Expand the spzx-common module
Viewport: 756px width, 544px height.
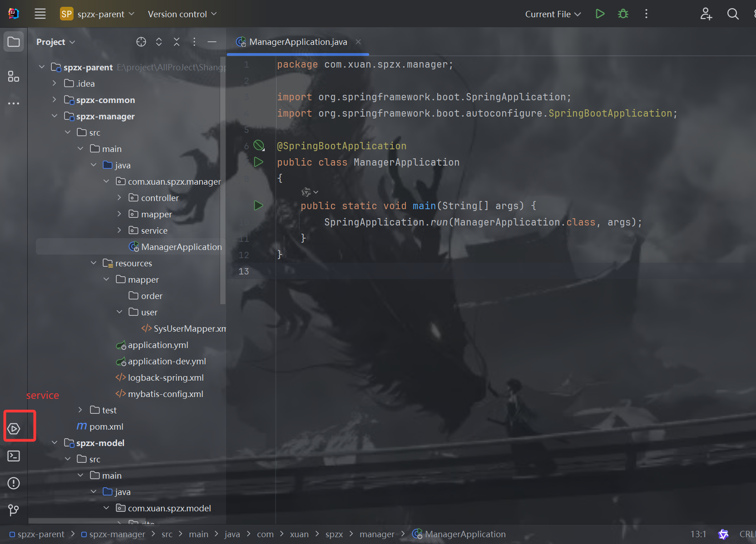(54, 100)
